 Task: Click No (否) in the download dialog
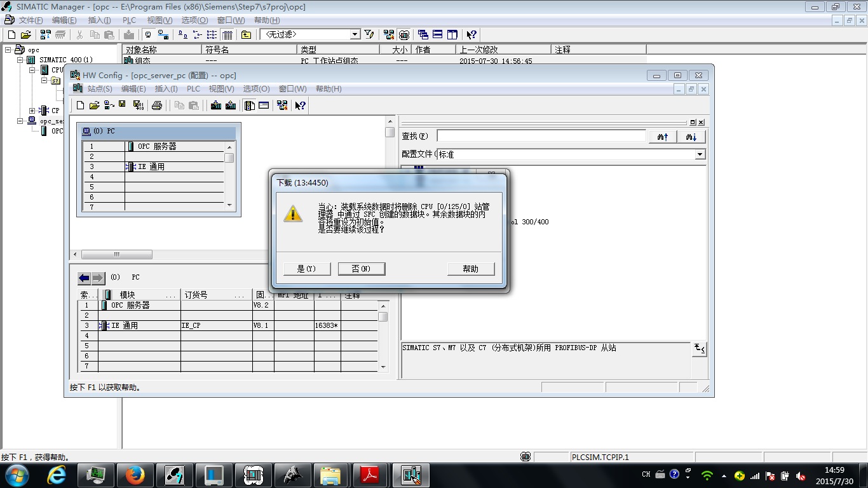coord(362,269)
